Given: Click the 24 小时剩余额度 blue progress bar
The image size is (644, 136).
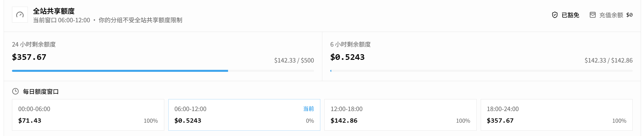Looking at the screenshot, I should pos(163,71).
